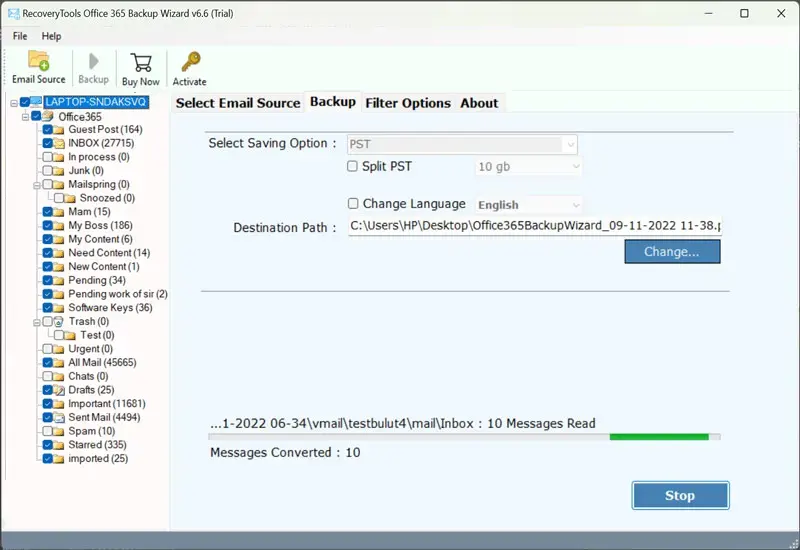Toggle the Change Language checkbox
Screen dimensions: 800x550
pyautogui.click(x=352, y=204)
